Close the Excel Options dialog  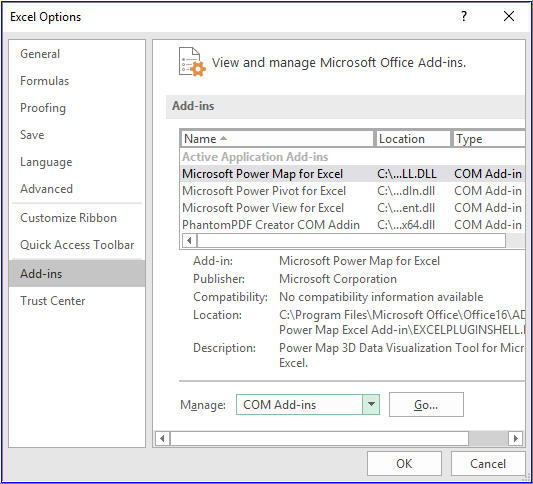point(509,16)
